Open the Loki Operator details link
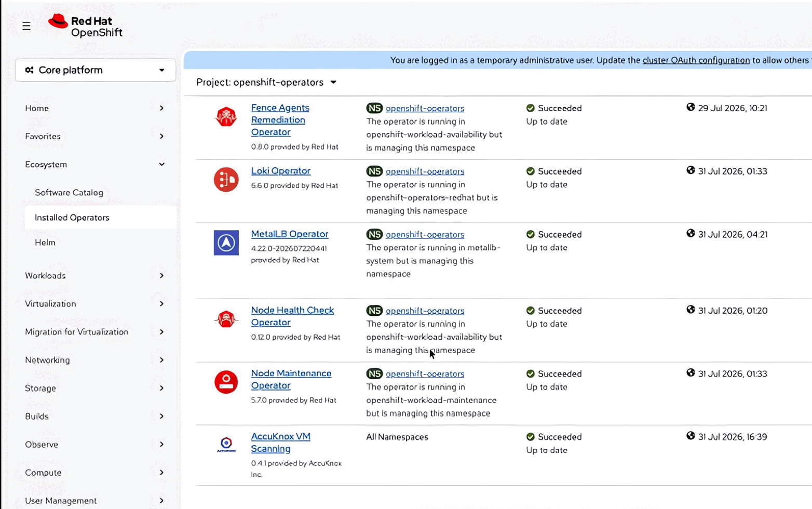Image resolution: width=812 pixels, height=509 pixels. (281, 171)
